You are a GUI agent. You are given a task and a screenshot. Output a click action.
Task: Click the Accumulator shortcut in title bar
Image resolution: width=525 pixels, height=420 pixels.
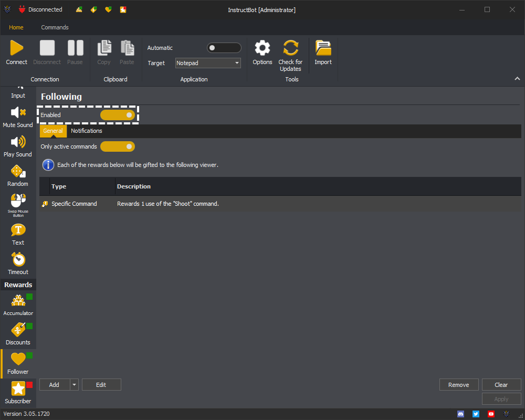pyautogui.click(x=79, y=10)
